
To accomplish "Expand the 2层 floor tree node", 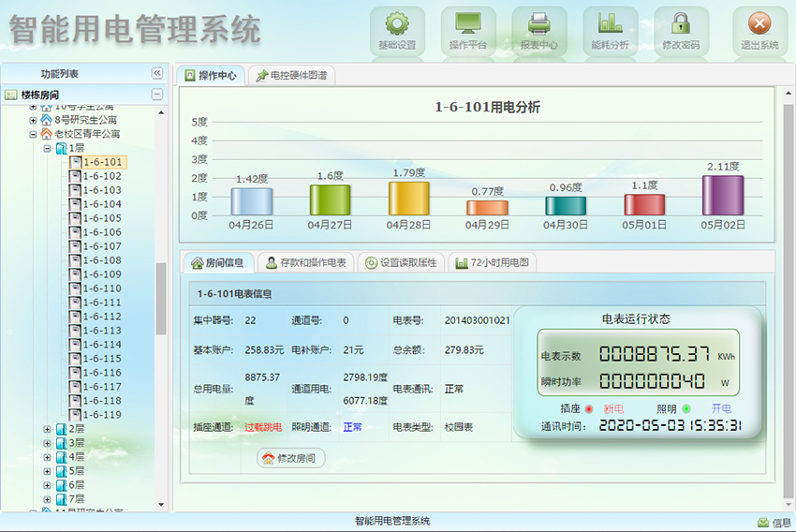I will [47, 429].
